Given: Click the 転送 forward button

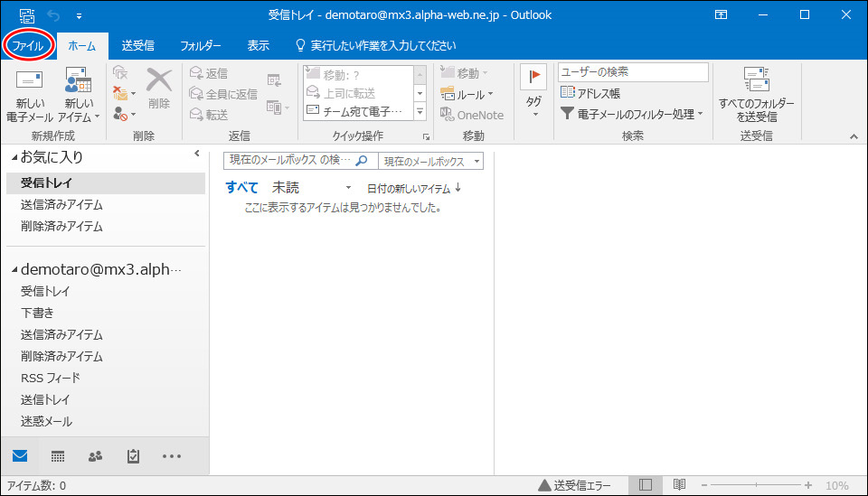Looking at the screenshot, I should point(209,115).
